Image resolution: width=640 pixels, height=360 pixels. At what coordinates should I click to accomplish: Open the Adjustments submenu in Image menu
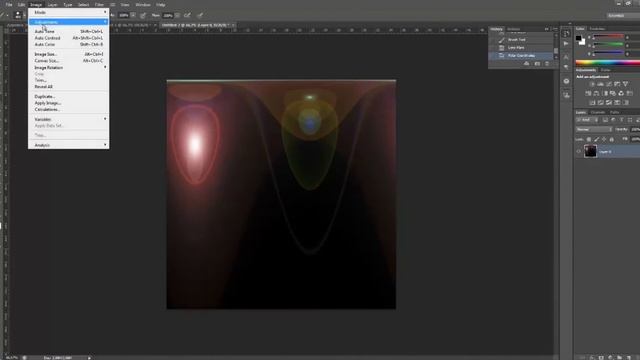(69, 22)
